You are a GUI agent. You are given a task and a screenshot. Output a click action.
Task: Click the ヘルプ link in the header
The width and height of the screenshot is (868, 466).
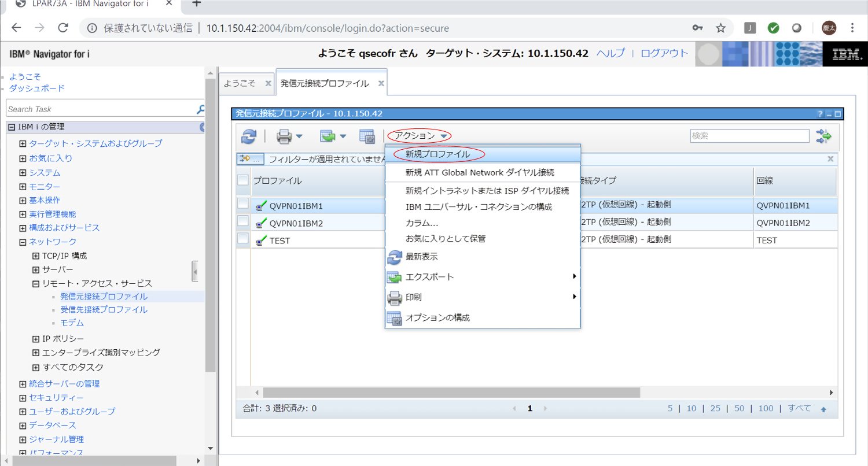tap(610, 53)
